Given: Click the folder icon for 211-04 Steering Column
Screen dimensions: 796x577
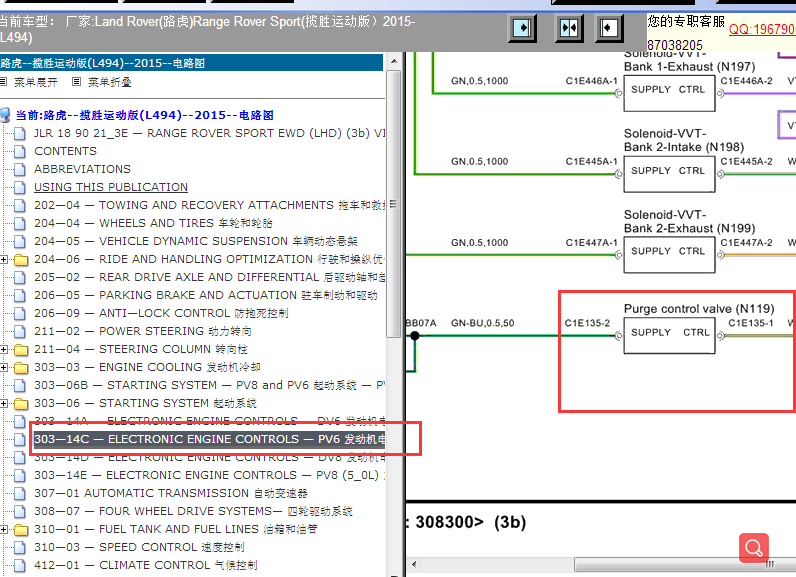Looking at the screenshot, I should pyautogui.click(x=20, y=349).
